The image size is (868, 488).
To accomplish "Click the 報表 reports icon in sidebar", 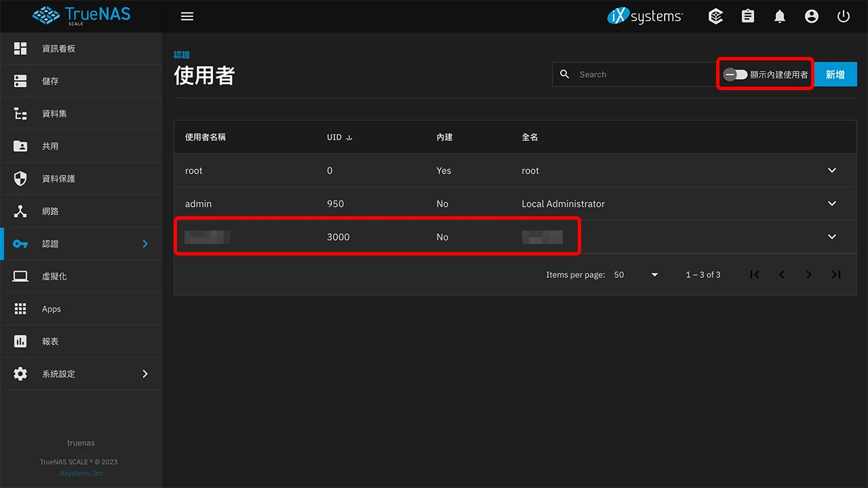I will pyautogui.click(x=20, y=341).
